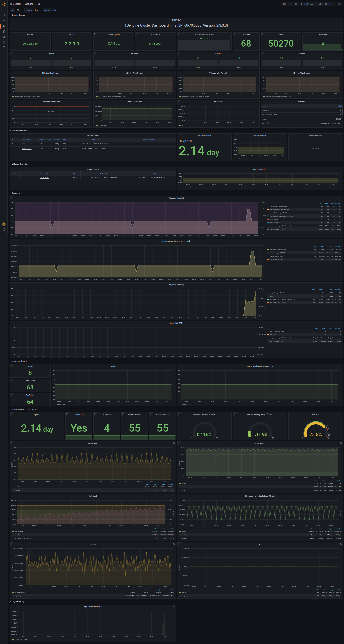The image size is (344, 644).
Task: Refresh the dashboard with the refresh icon
Action: point(326,4)
